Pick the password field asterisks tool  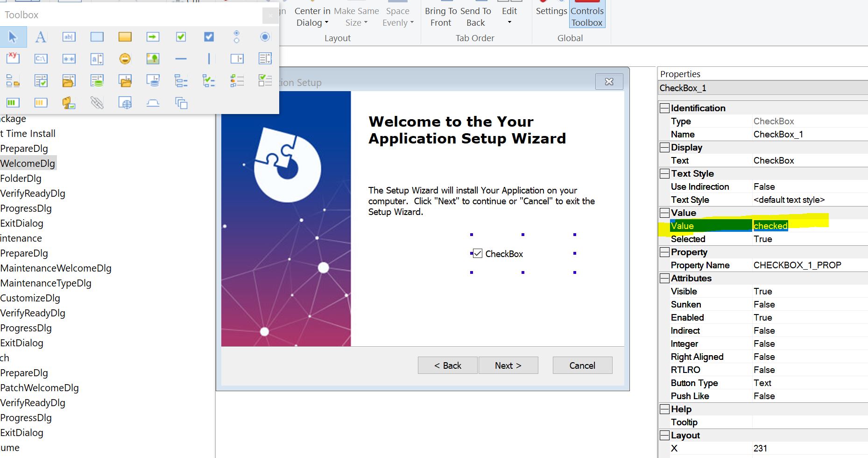69,59
